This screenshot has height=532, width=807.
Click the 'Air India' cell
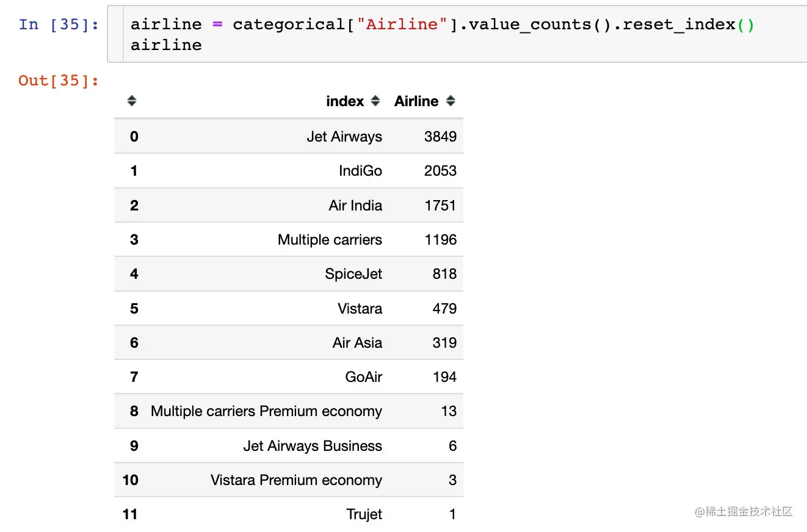point(355,206)
